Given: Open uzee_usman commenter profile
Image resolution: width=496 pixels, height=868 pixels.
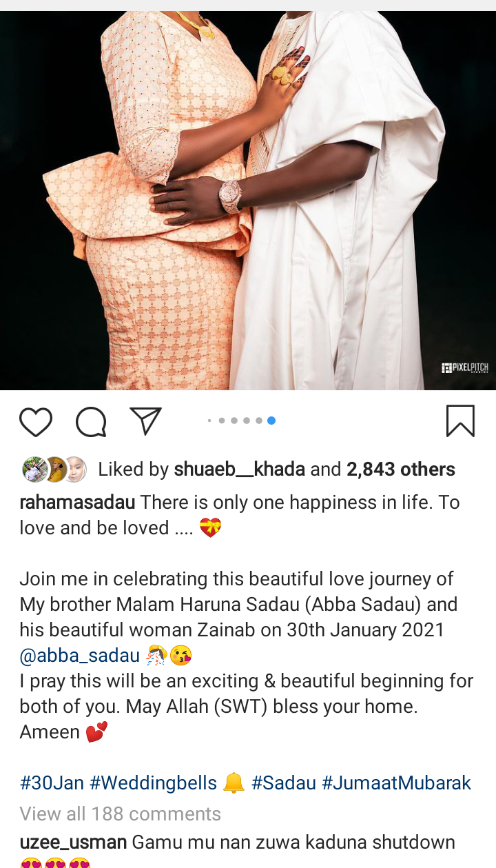Looking at the screenshot, I should click(73, 842).
